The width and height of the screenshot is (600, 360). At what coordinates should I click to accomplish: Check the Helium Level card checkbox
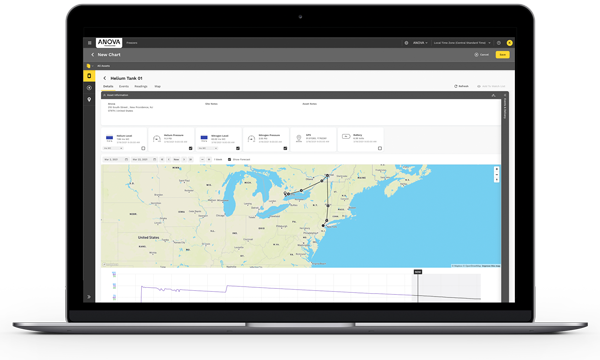(x=143, y=148)
